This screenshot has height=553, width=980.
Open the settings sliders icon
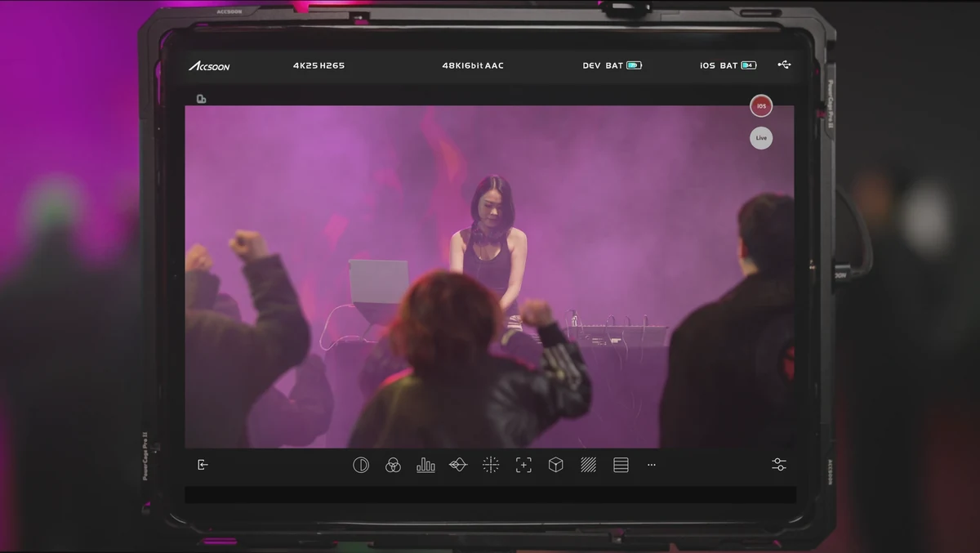779,465
